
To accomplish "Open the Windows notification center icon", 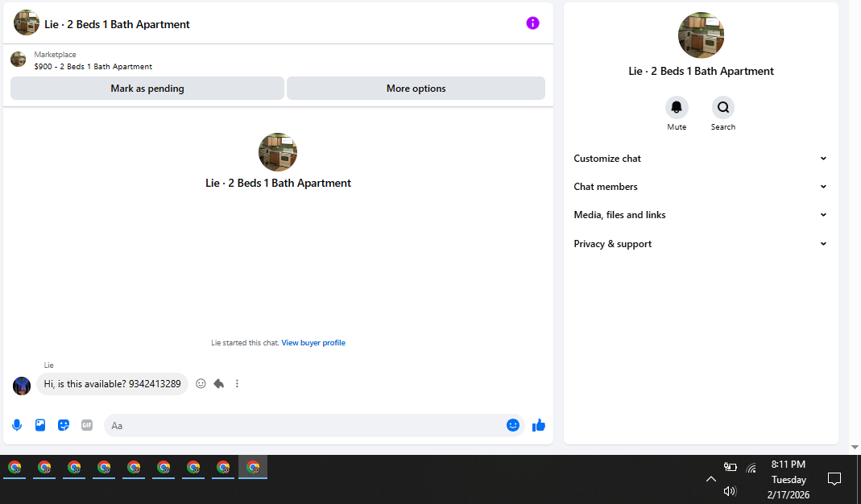I will (x=834, y=479).
